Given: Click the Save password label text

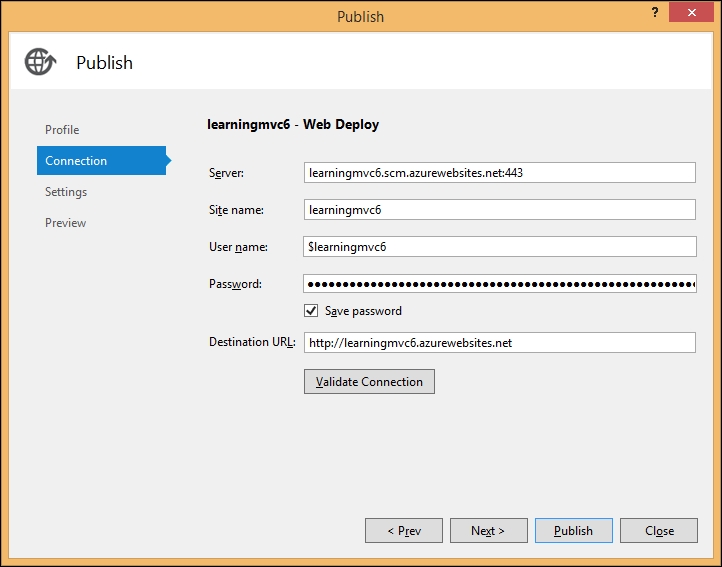Looking at the screenshot, I should click(x=363, y=311).
